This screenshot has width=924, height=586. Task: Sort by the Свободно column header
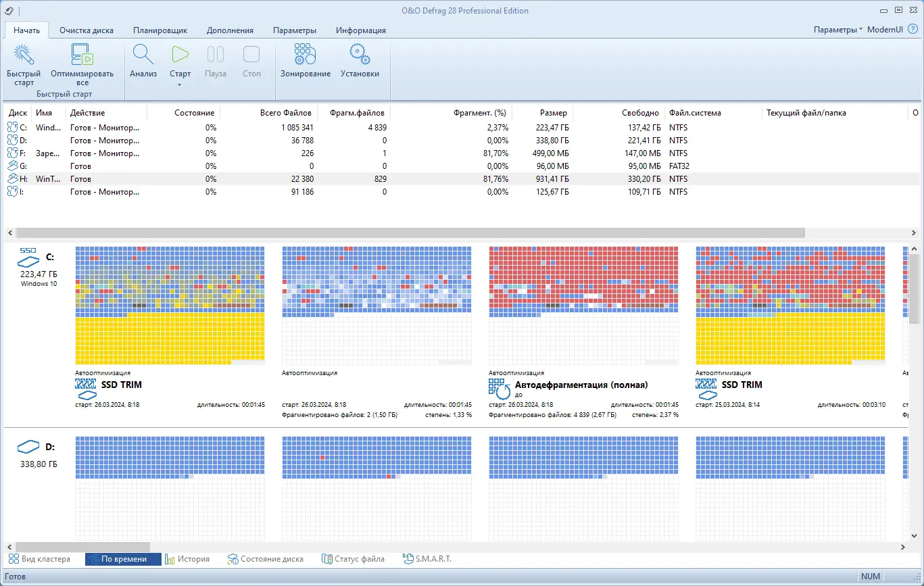[618, 113]
